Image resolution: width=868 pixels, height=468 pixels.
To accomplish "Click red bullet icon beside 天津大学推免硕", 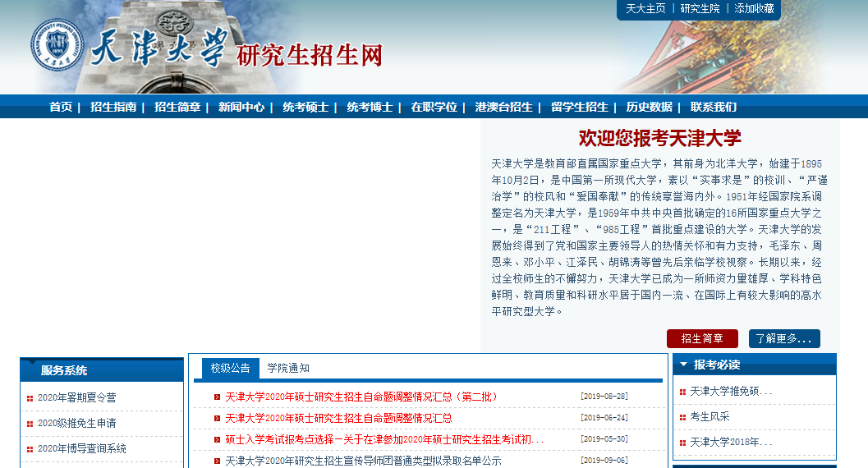I will tap(682, 392).
